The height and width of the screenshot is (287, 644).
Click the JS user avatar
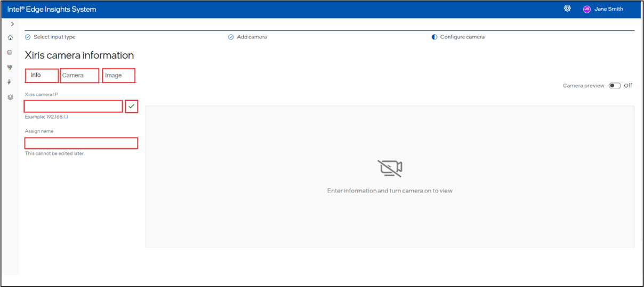point(587,9)
